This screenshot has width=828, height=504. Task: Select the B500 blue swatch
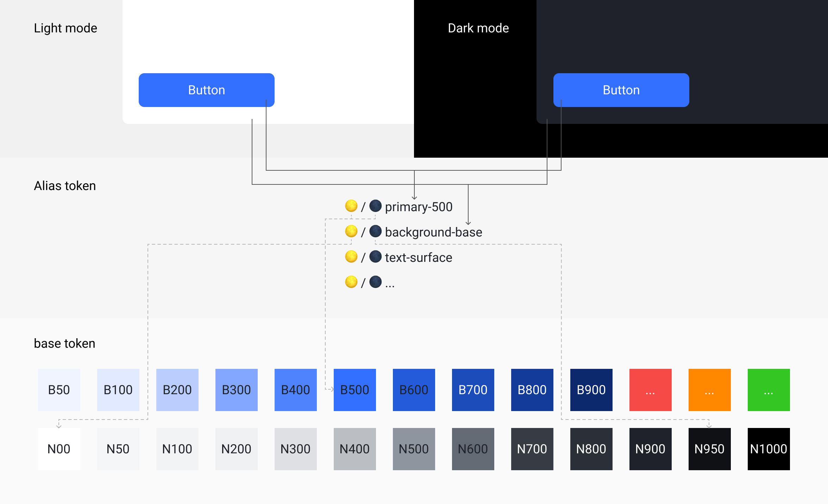click(x=355, y=390)
